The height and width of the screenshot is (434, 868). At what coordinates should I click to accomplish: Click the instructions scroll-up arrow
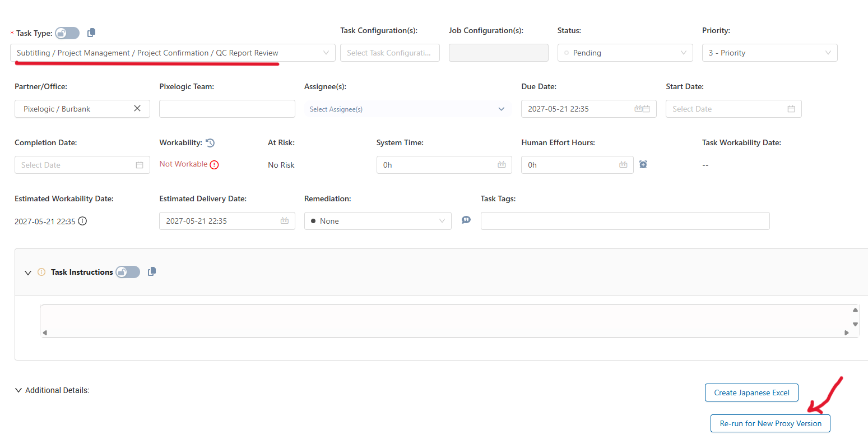(855, 310)
